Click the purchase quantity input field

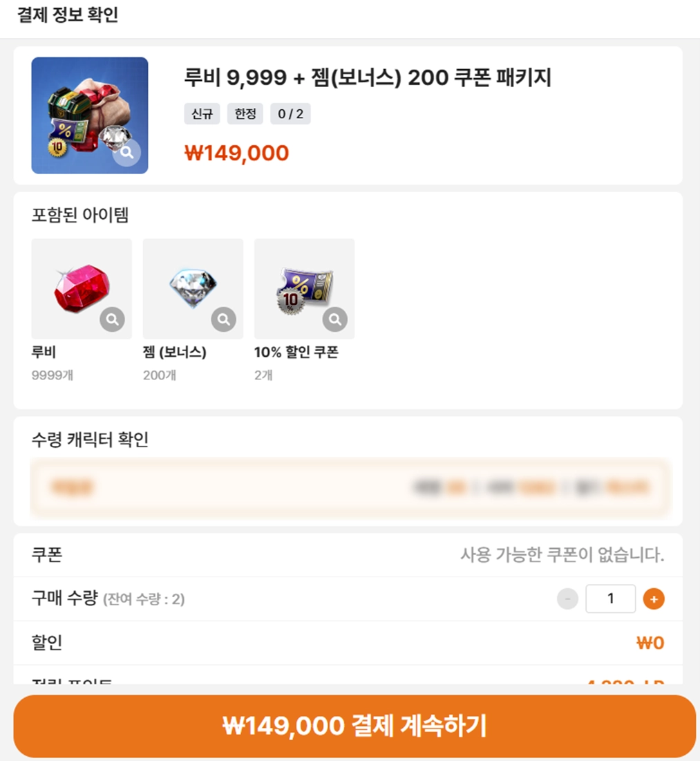(610, 599)
